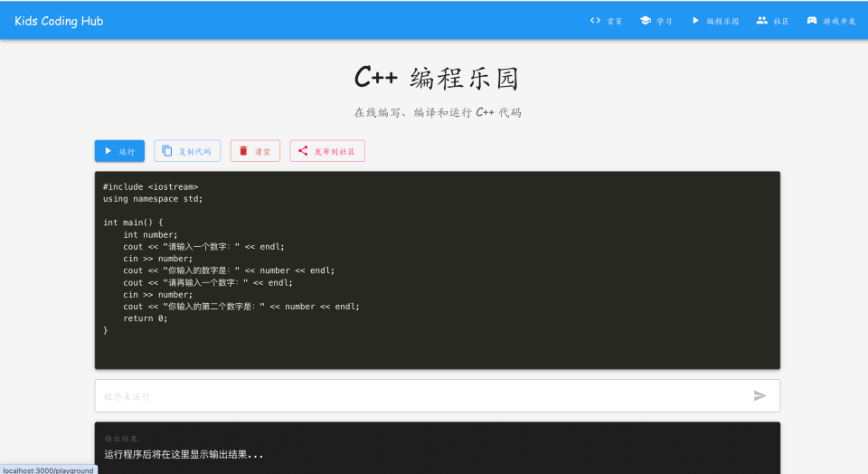The height and width of the screenshot is (474, 868).
Task: Click the play triangle icon beside 编程乐园
Action: tap(696, 21)
